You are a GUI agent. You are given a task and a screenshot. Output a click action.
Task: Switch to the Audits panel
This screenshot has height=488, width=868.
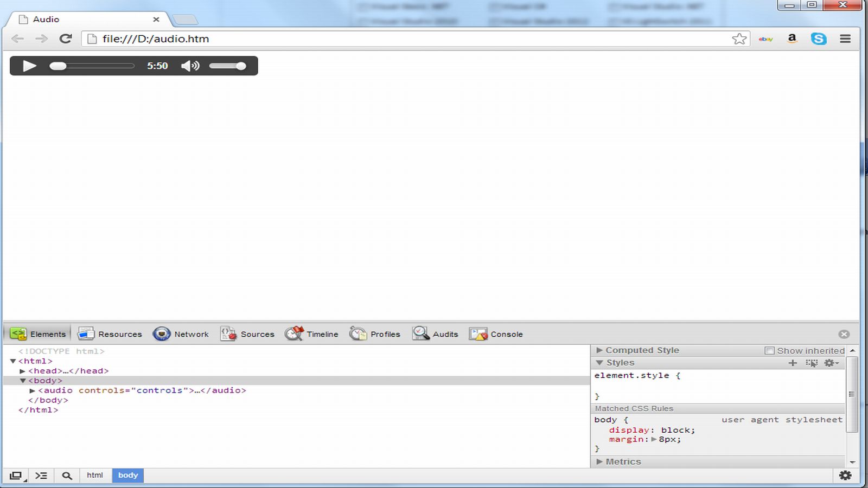point(435,334)
